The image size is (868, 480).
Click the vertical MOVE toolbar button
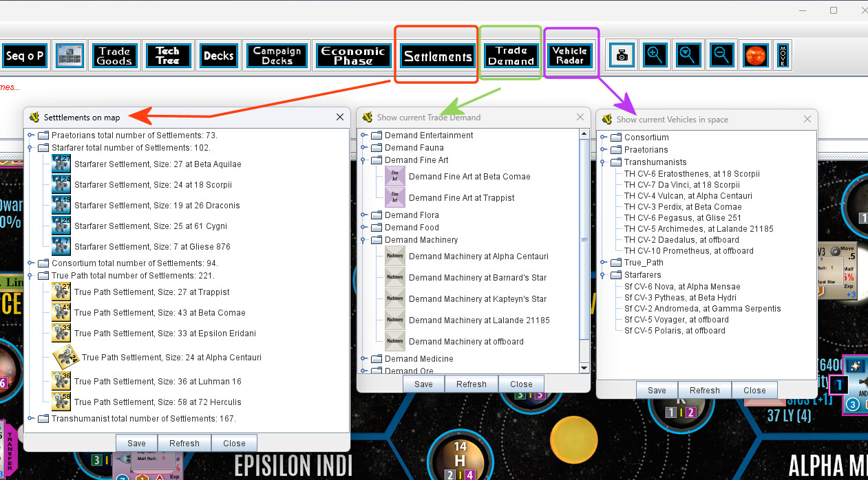783,56
